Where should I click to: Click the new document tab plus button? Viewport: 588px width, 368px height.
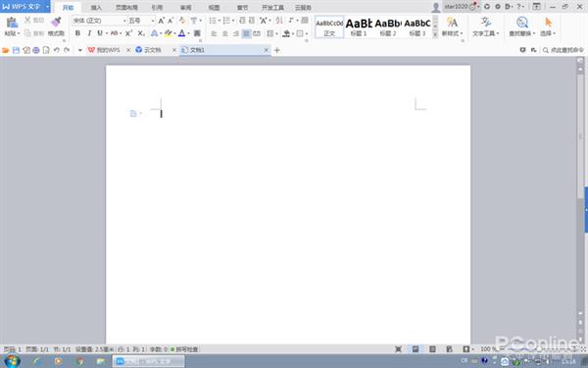277,50
